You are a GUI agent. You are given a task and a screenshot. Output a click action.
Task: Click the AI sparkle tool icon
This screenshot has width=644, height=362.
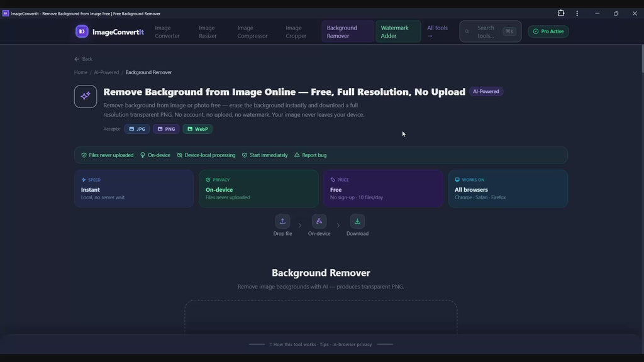point(86,96)
